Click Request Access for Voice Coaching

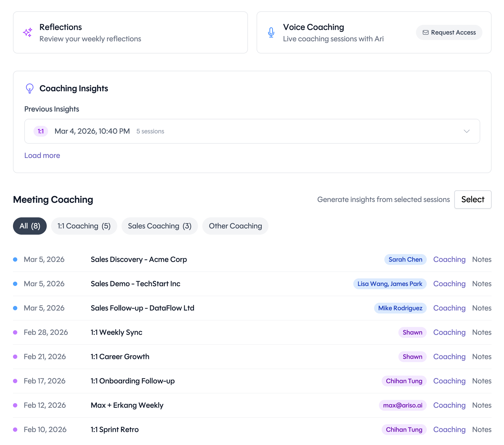(x=449, y=32)
